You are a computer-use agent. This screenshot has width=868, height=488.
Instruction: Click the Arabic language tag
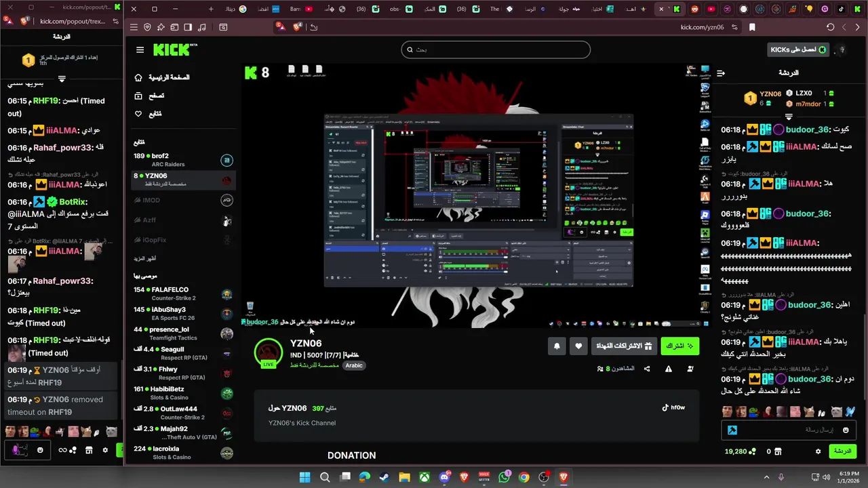pyautogui.click(x=354, y=365)
